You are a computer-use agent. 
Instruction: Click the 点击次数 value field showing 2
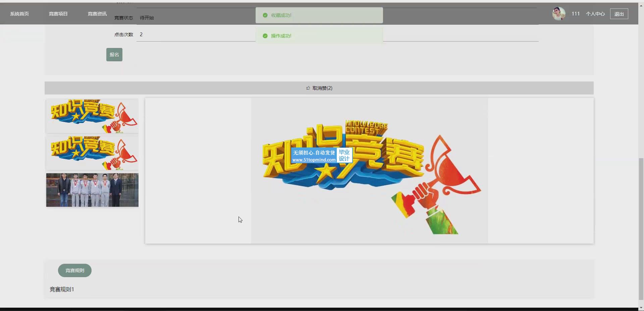(x=337, y=35)
